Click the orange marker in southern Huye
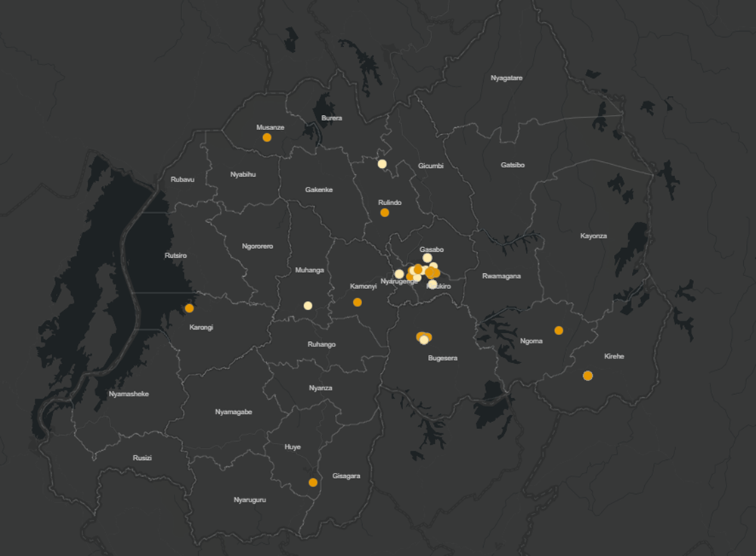Image resolution: width=756 pixels, height=556 pixels. point(313,482)
